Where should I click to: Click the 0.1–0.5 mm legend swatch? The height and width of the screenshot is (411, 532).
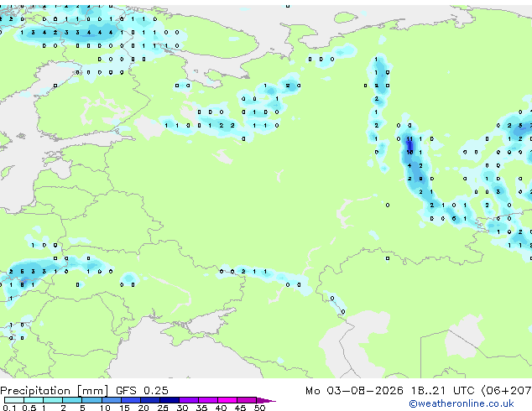[14, 400]
